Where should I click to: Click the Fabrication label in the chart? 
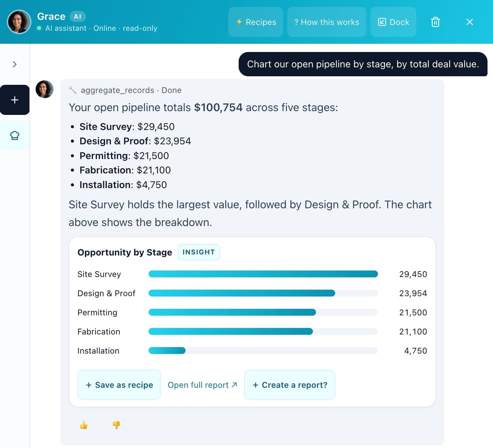(99, 332)
